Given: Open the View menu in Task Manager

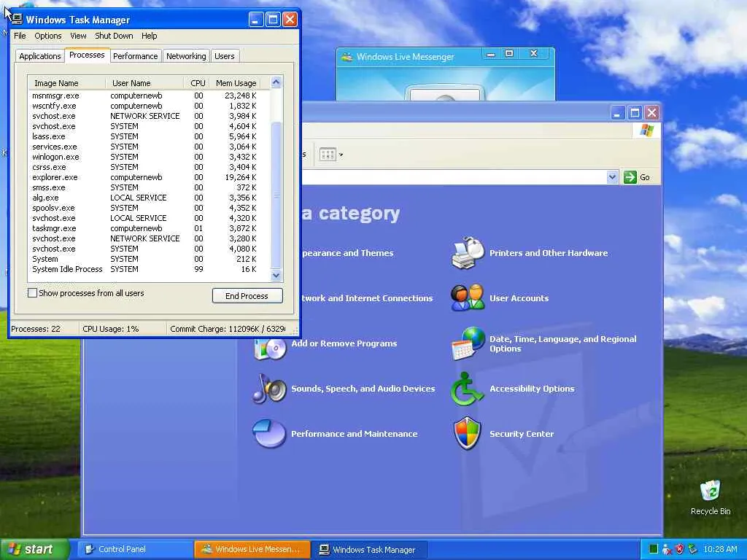Looking at the screenshot, I should click(78, 36).
